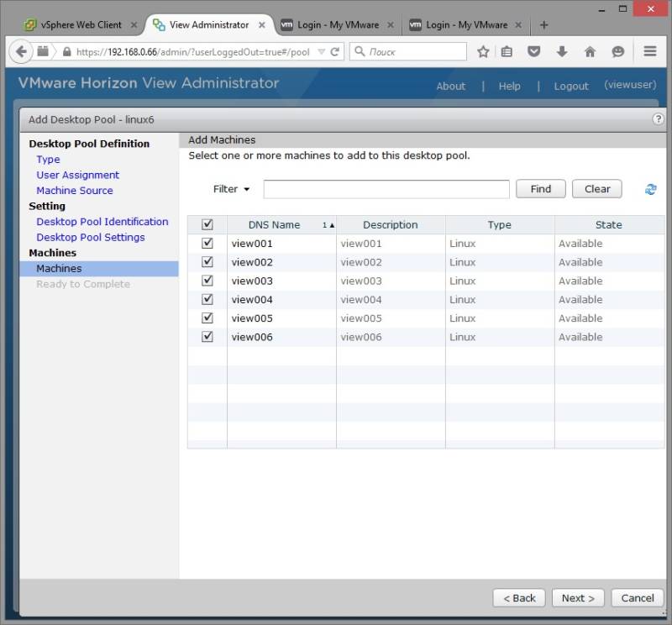Screen dimensions: 672x625
Task: Open the Firefox hamburger menu
Action: [x=650, y=51]
